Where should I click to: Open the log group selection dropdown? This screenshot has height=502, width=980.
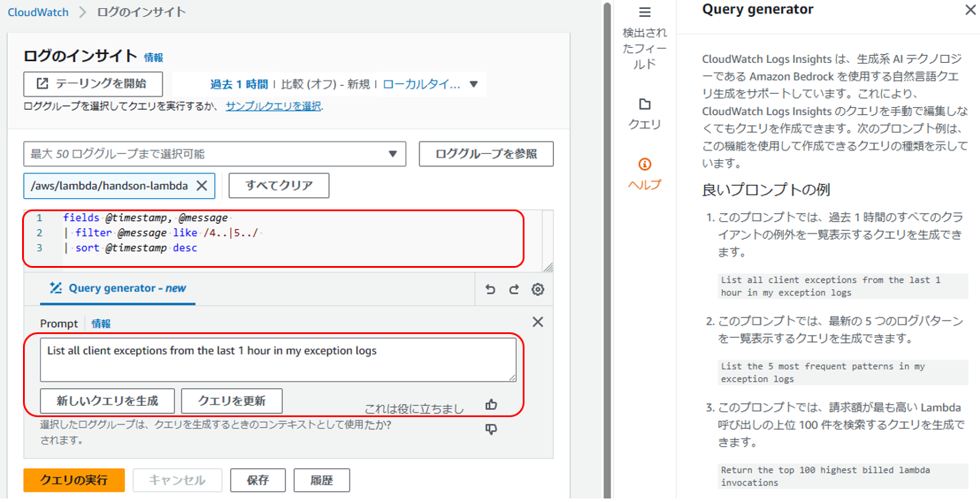point(214,154)
